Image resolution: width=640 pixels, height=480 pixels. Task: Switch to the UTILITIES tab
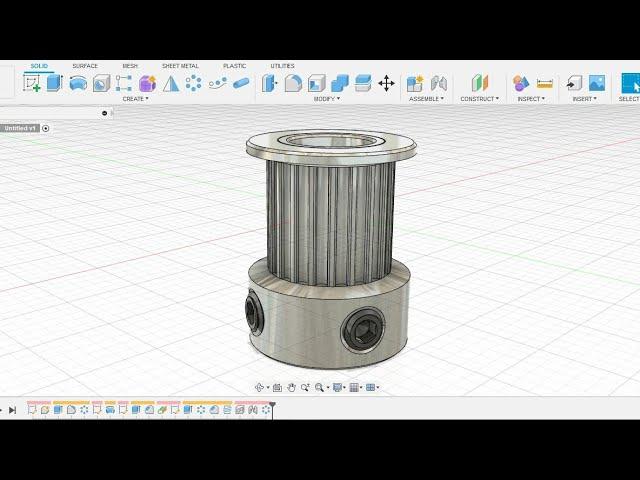point(282,66)
